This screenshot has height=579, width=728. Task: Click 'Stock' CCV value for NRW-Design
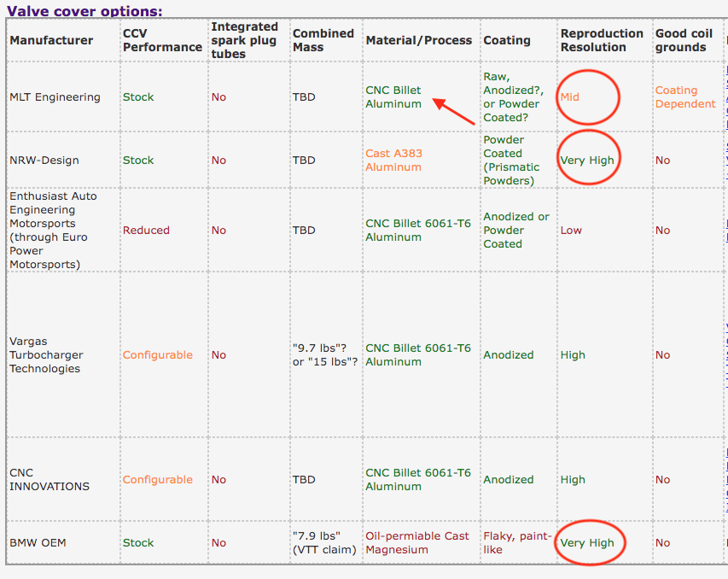point(138,161)
